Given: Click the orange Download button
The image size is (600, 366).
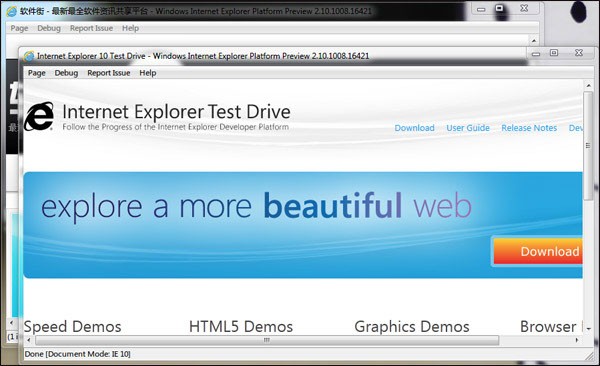Looking at the screenshot, I should (x=538, y=252).
